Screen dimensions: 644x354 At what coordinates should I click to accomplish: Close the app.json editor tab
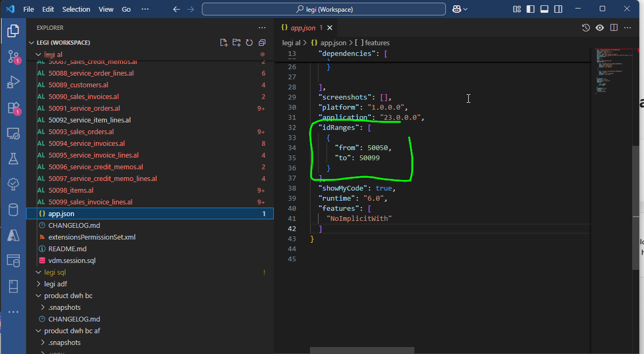[x=330, y=28]
